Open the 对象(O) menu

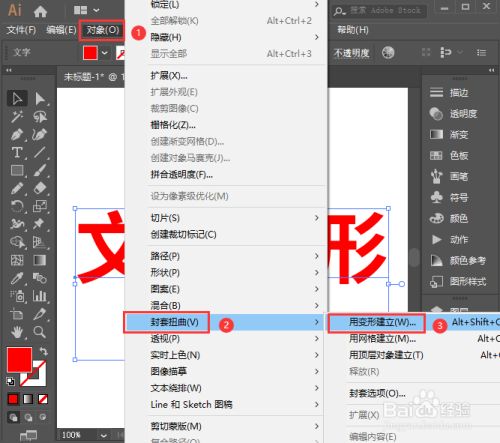pyautogui.click(x=103, y=30)
